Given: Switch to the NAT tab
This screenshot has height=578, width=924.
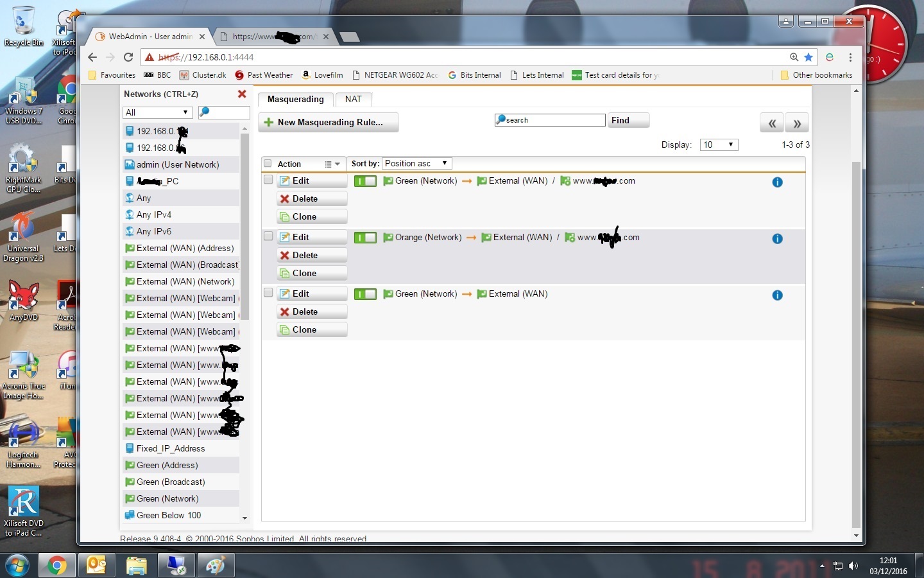Looking at the screenshot, I should pyautogui.click(x=353, y=100).
